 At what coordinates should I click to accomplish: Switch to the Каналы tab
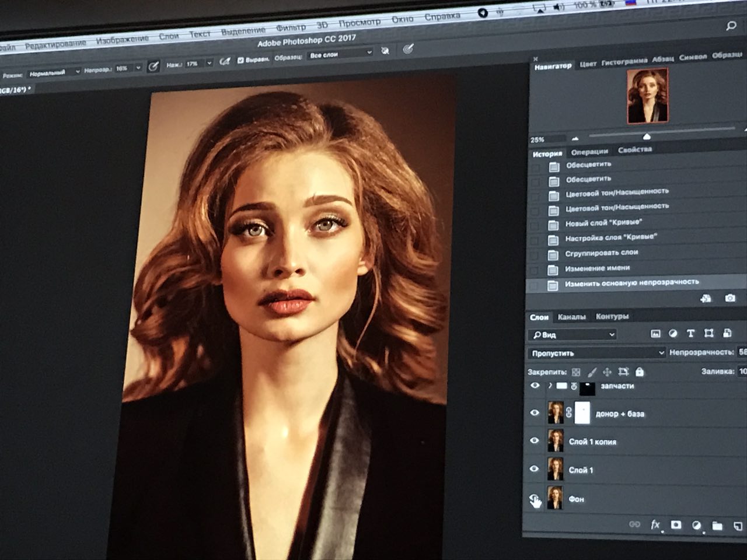coord(571,317)
